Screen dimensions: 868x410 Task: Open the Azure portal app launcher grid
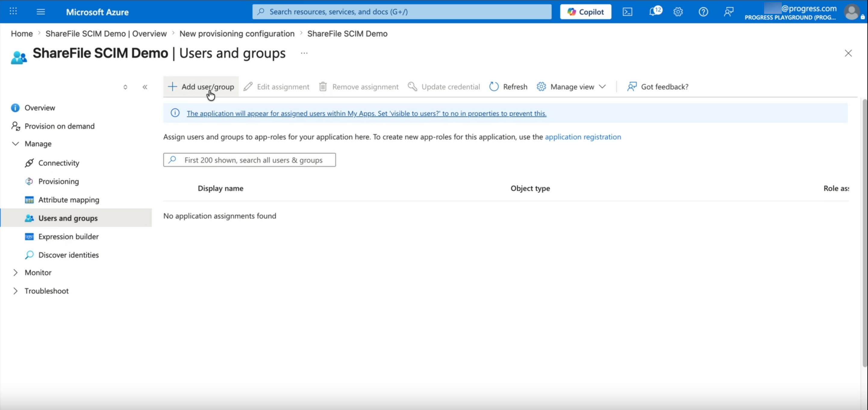pyautogui.click(x=13, y=11)
